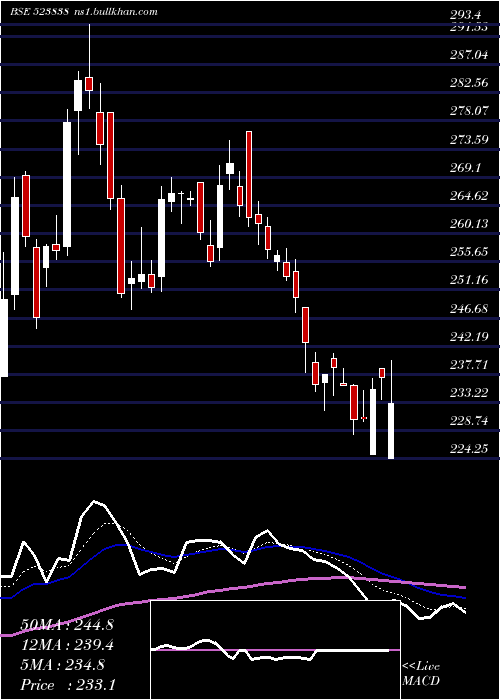Click the Price : 233.1 value

click(x=68, y=685)
